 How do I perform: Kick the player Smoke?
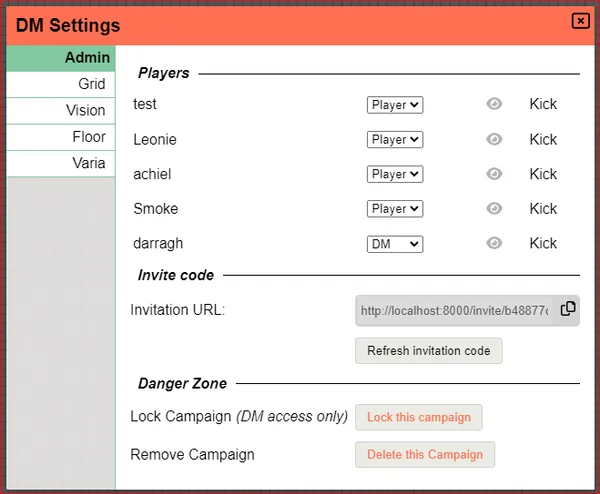pyautogui.click(x=543, y=209)
